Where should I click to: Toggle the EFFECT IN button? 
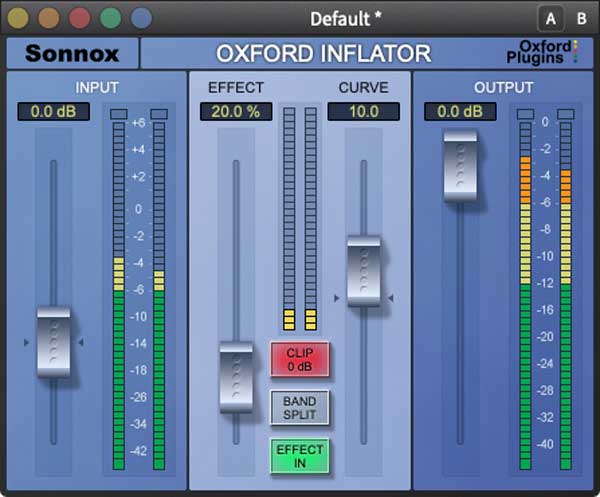[x=300, y=456]
